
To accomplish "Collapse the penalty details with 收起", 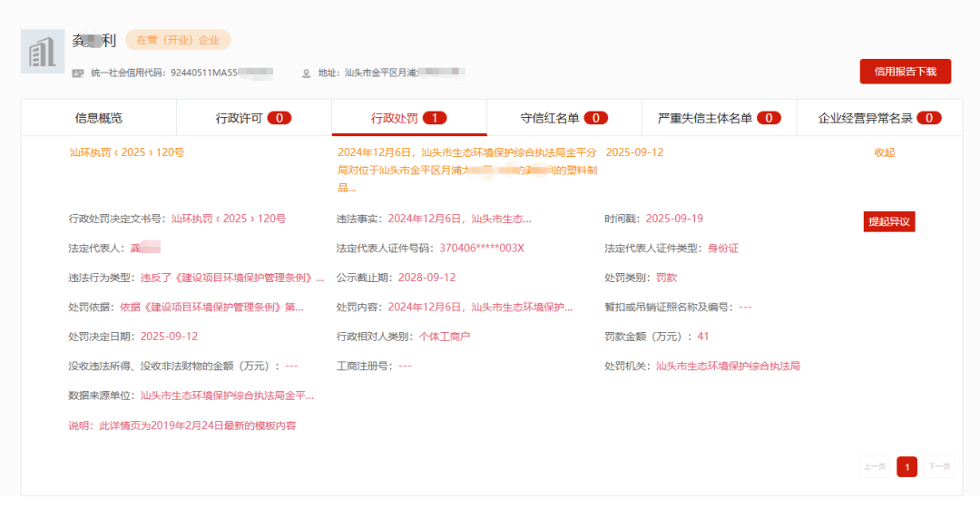I will [884, 152].
